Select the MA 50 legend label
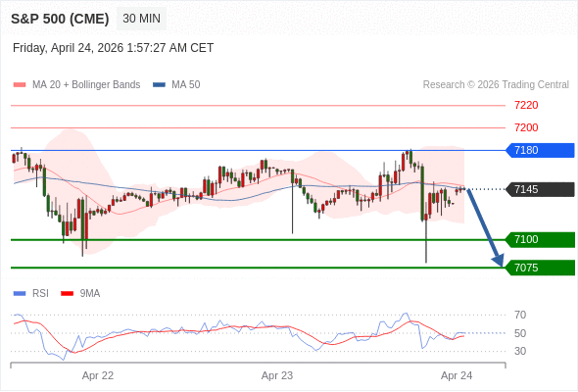This screenshot has height=392, width=578. tap(186, 85)
